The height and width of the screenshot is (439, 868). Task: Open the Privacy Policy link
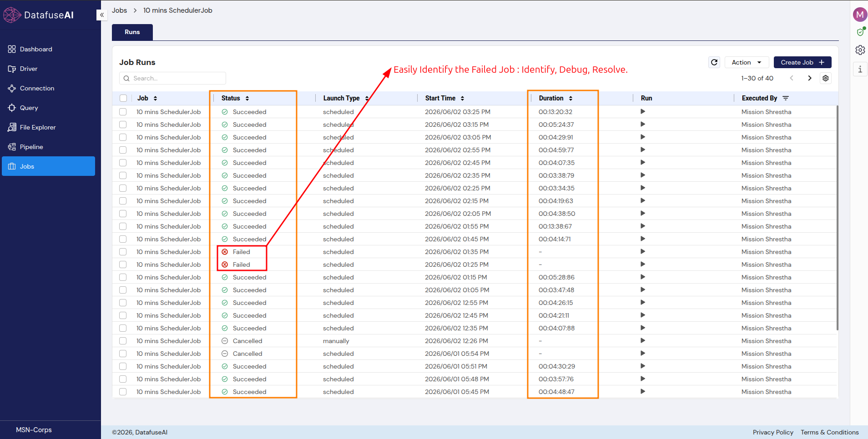(x=773, y=432)
